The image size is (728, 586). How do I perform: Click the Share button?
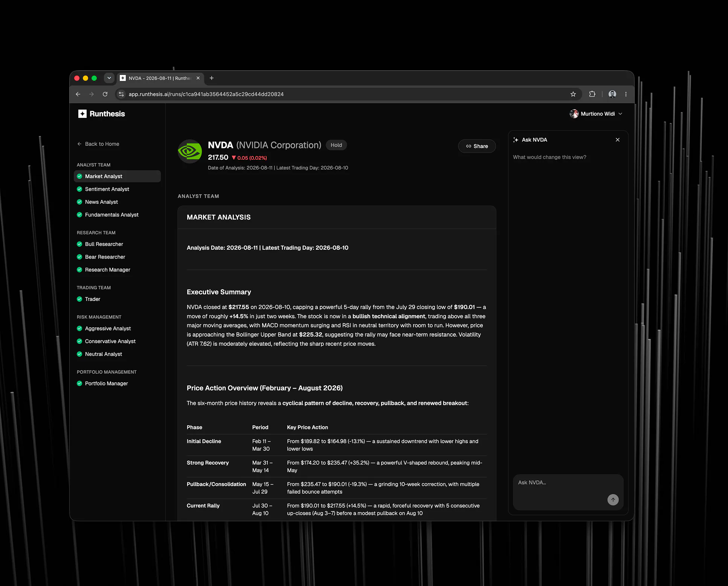point(477,146)
